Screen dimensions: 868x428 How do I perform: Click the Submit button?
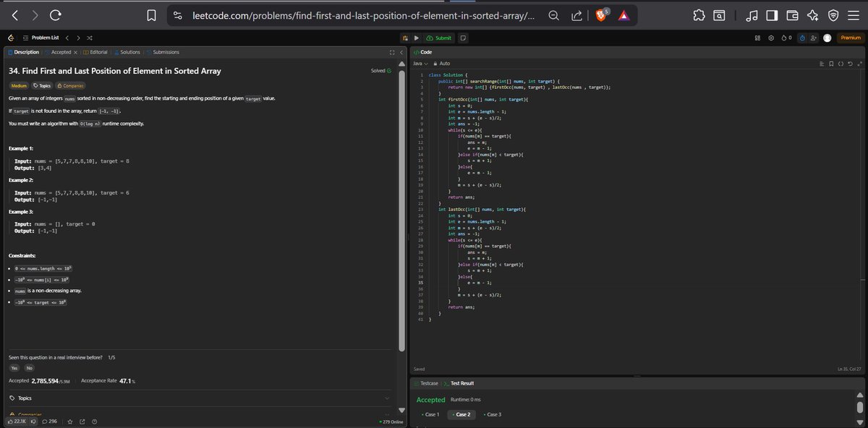tap(439, 38)
